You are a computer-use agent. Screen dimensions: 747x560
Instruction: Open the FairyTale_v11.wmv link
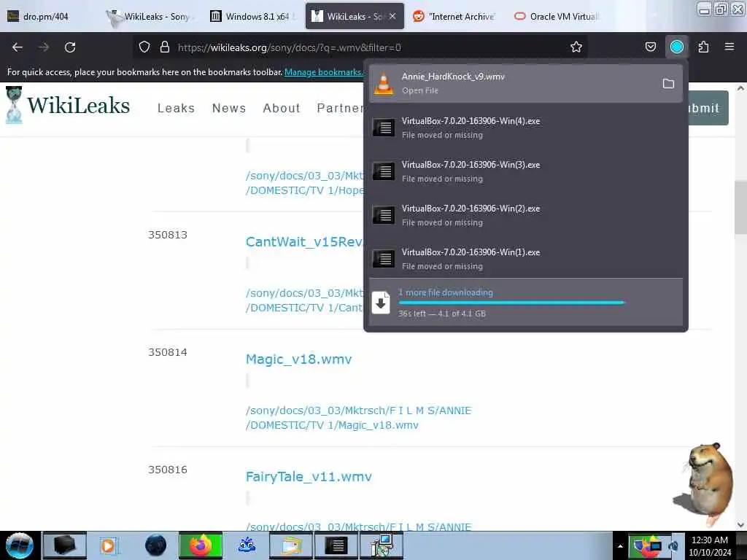pyautogui.click(x=309, y=477)
